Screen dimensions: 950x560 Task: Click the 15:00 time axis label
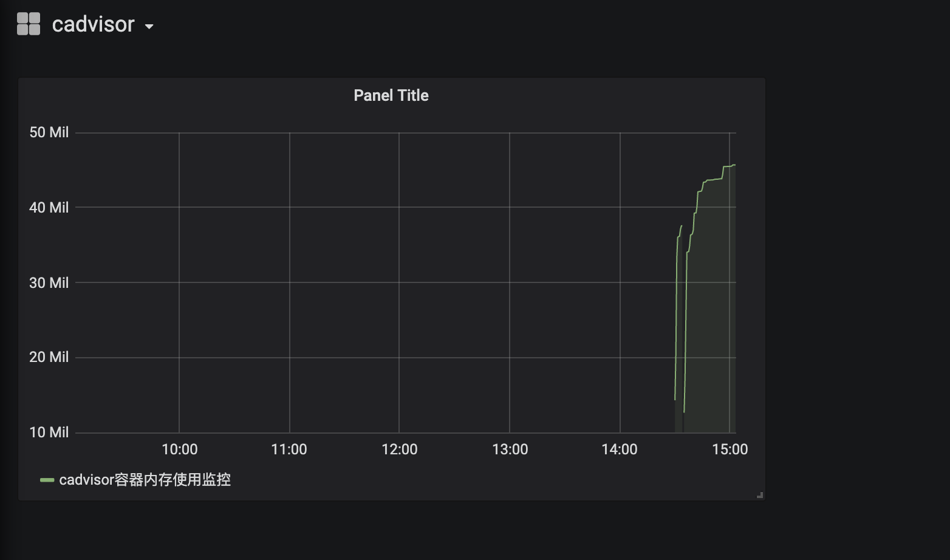tap(730, 449)
